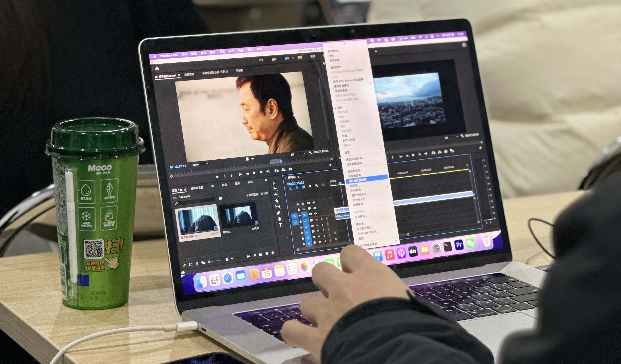Click the trash icon in the Project panel
Viewport: 621px width, 364px height.
coord(273,253)
